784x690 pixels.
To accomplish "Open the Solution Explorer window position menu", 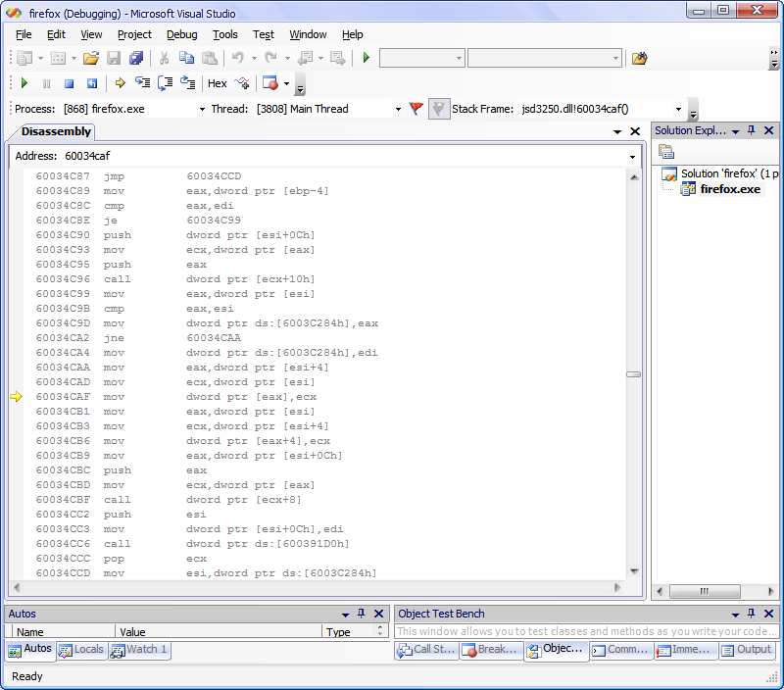I will pos(736,131).
